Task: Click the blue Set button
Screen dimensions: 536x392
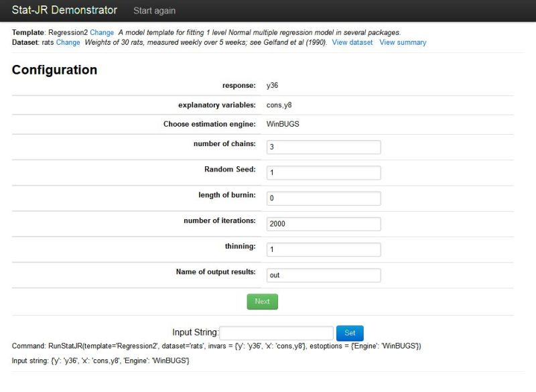Action: tap(350, 333)
